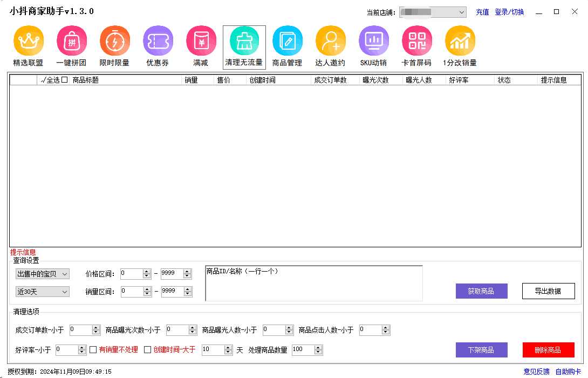Open the 限时限量 timer icon

(x=114, y=41)
